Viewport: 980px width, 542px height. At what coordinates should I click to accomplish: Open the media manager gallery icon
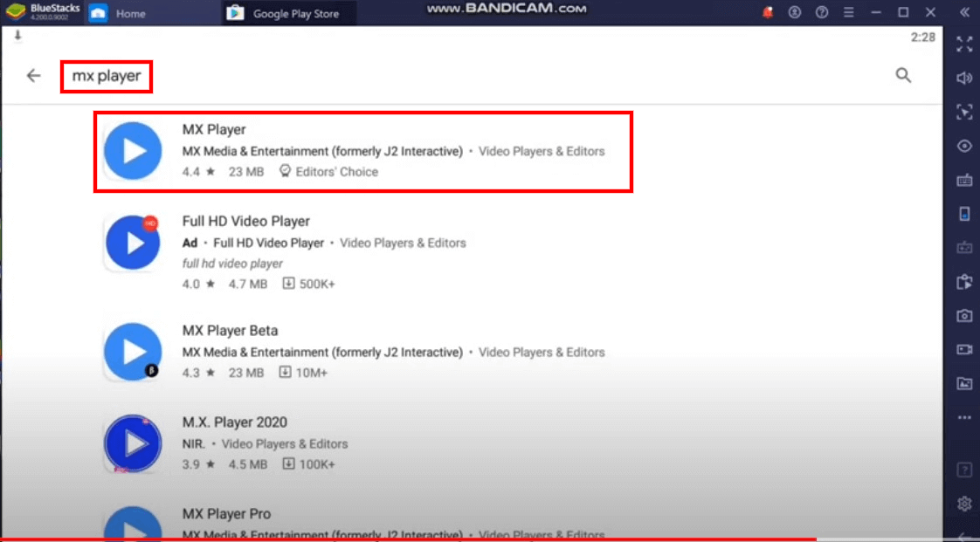click(x=964, y=383)
